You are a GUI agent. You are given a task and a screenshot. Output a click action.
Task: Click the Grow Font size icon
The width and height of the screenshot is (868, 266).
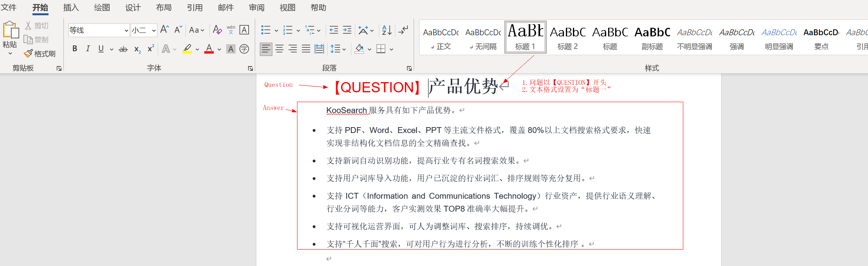pyautogui.click(x=164, y=30)
